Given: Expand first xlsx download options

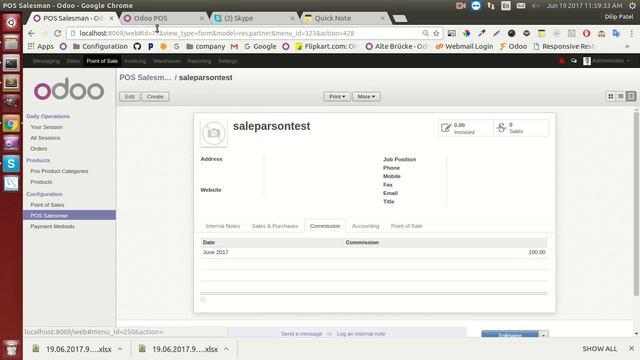Looking at the screenshot, I should (x=120, y=349).
